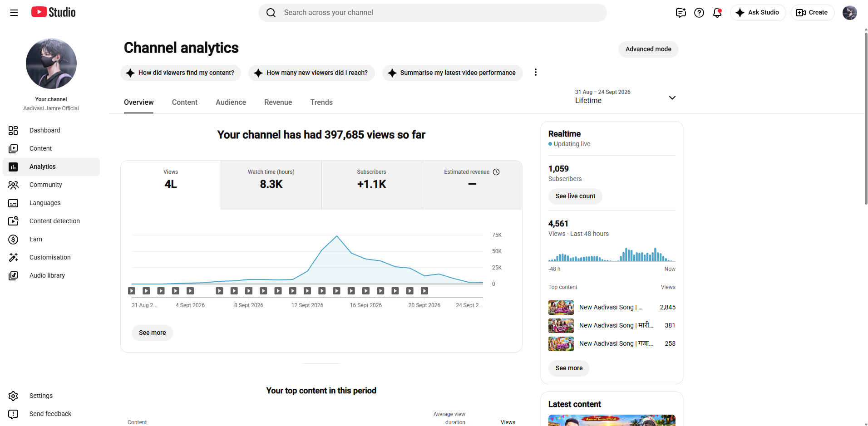Screen dimensions: 868x426
Task: Switch to the Content tab
Action: tap(185, 103)
